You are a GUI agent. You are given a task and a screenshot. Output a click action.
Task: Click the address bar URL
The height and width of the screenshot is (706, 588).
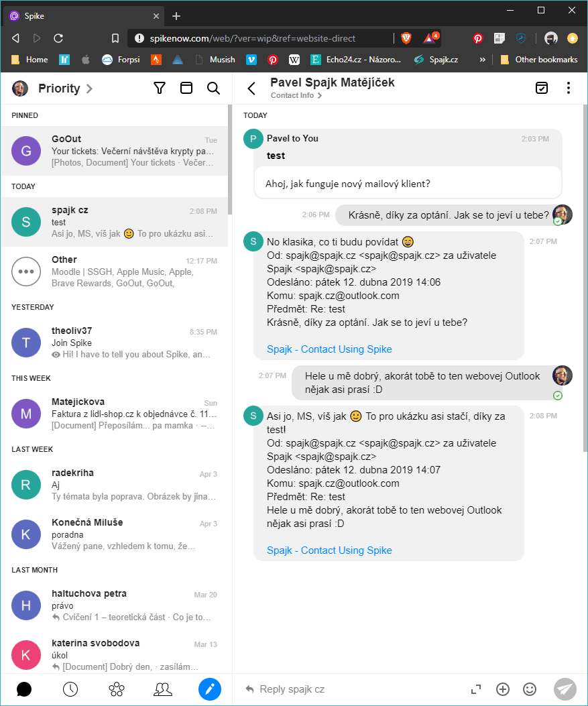[x=253, y=38]
